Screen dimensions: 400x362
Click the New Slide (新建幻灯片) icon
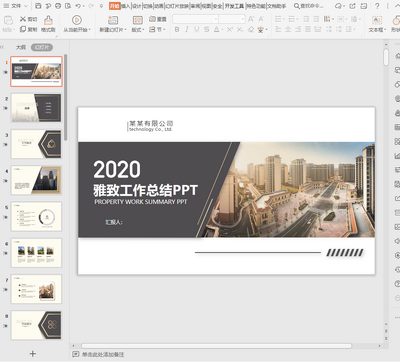point(113,20)
